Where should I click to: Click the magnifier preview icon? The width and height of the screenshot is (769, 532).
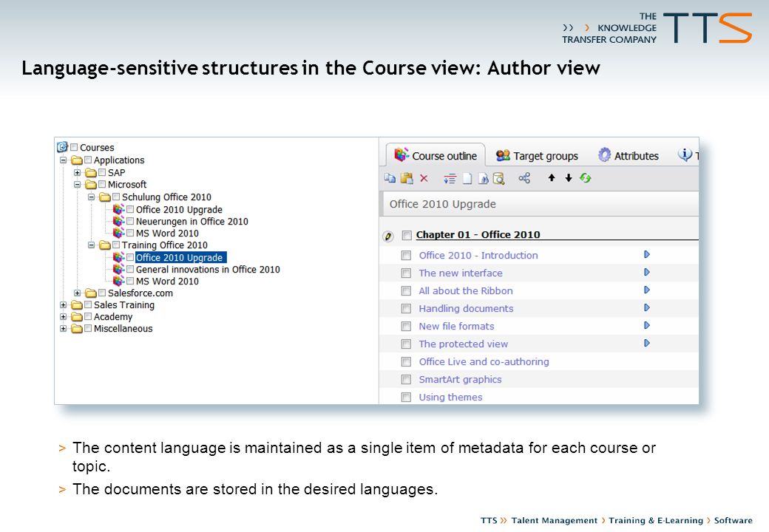click(x=498, y=179)
